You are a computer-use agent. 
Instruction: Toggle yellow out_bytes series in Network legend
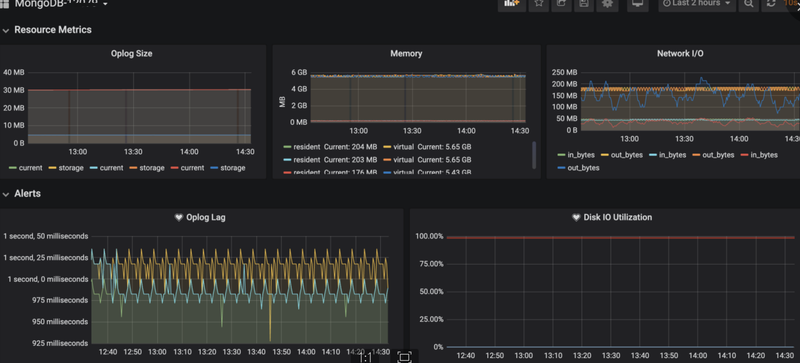tap(622, 155)
